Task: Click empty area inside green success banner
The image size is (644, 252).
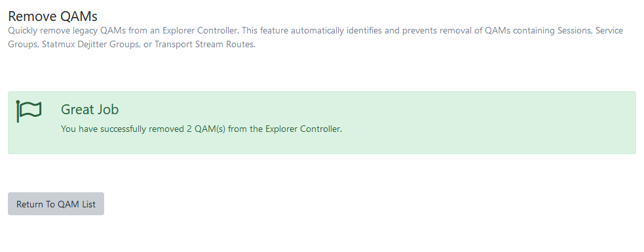Action: pyautogui.click(x=472, y=123)
